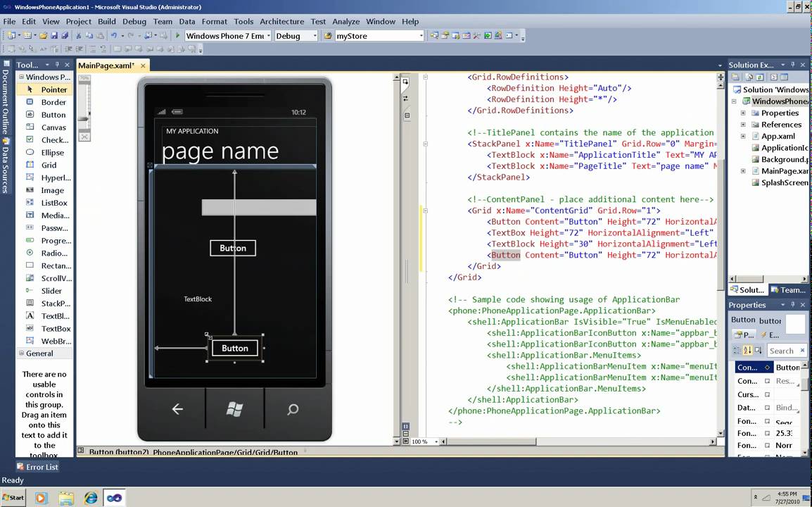Expand the App.xaml node
812x507 pixels.
click(743, 137)
